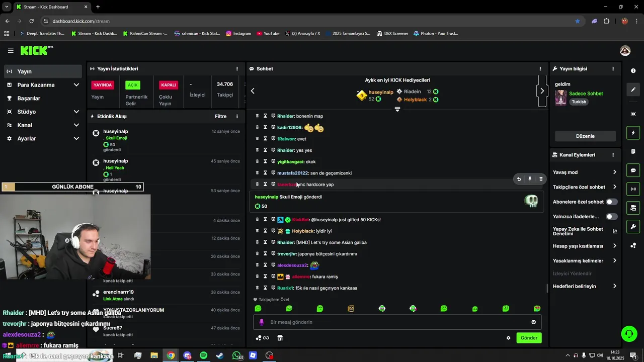Click the document notes icon in right sidebar
This screenshot has width=644, height=362.
[x=633, y=152]
